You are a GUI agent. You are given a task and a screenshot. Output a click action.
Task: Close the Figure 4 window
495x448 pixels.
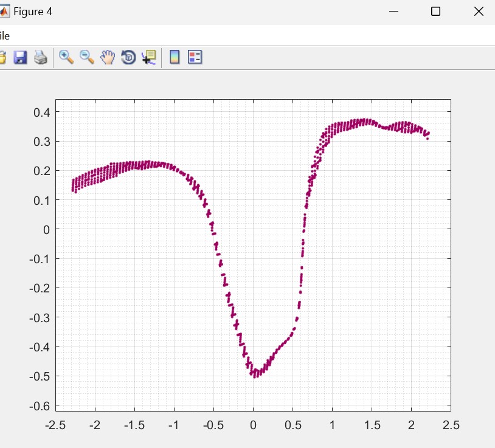click(x=478, y=12)
